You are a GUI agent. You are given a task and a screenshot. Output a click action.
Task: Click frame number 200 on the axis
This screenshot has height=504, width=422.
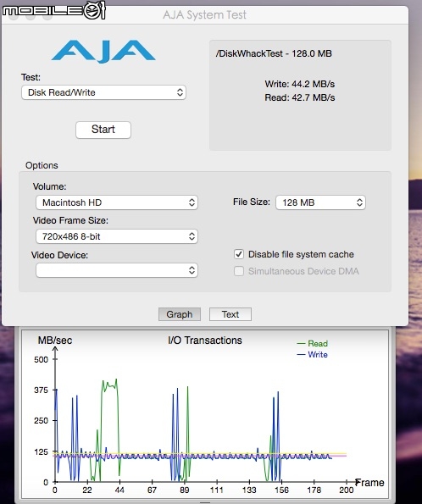point(347,490)
